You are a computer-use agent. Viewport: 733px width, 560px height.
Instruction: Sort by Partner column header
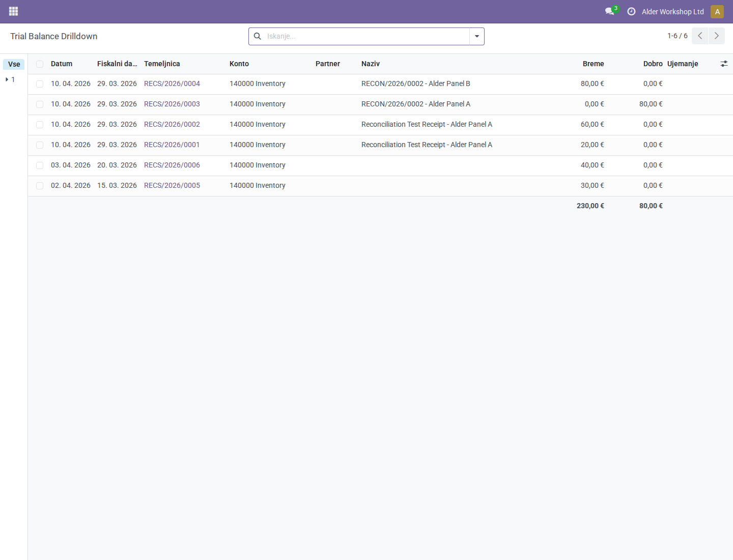(328, 64)
